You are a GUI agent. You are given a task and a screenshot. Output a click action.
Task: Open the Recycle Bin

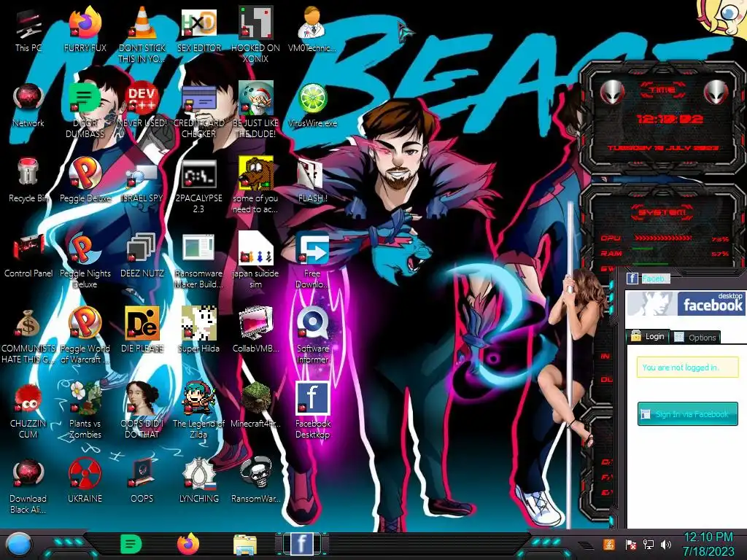point(28,181)
